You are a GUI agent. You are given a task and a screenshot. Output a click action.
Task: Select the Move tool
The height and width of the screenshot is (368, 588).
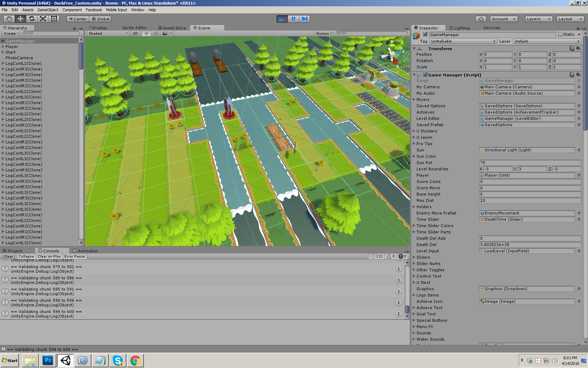(x=20, y=19)
